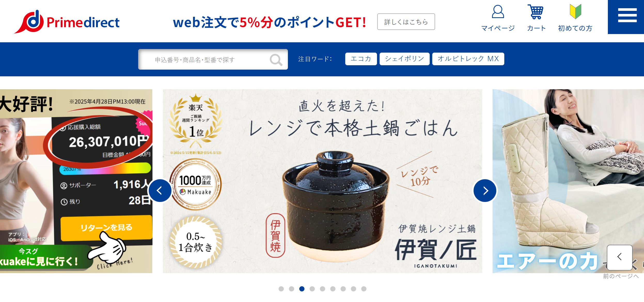Click the 詳しくはこちら button
The height and width of the screenshot is (302, 644).
pyautogui.click(x=406, y=22)
